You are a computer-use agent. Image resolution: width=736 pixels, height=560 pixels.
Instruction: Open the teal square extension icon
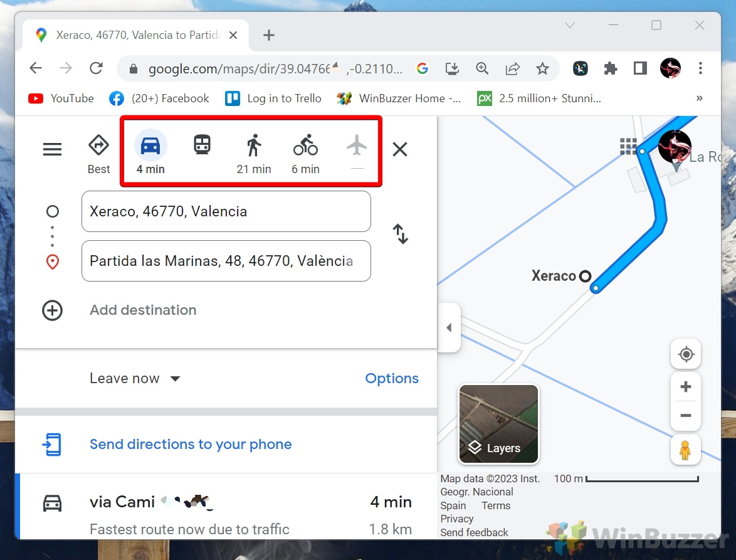click(x=581, y=68)
